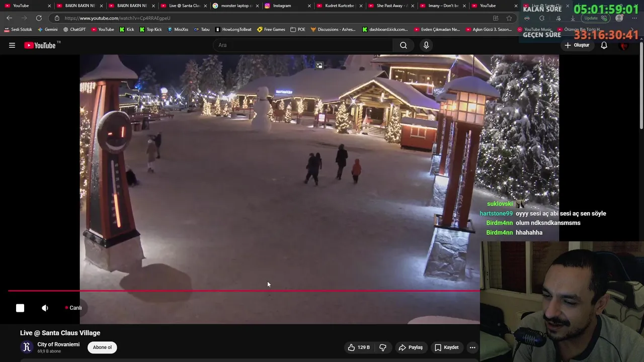Click the miniplayer icon atop video

point(319,65)
